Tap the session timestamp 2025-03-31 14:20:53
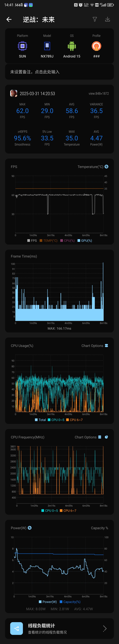This screenshot has width=119, height=644. click(x=37, y=94)
